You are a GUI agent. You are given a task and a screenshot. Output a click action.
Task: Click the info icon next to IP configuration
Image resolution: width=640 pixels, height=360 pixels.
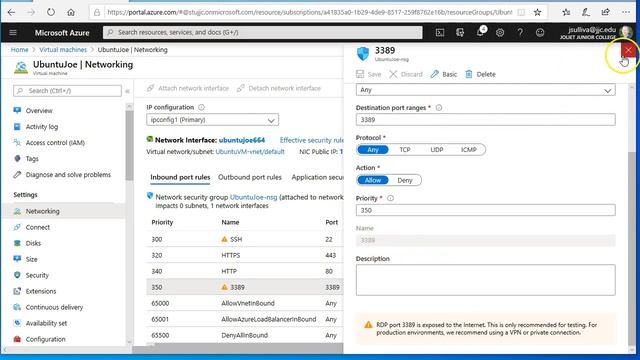(x=201, y=107)
